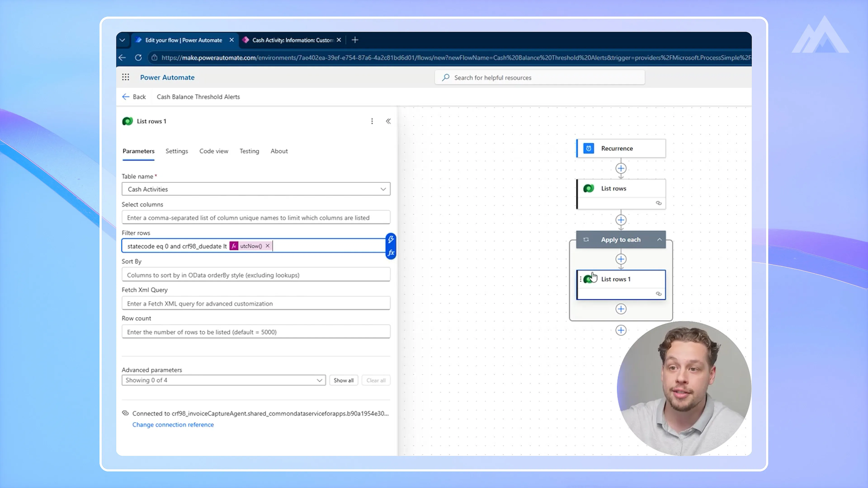Click the fx badge on utcNow() token
Image resolution: width=868 pixels, height=488 pixels.
tap(234, 246)
